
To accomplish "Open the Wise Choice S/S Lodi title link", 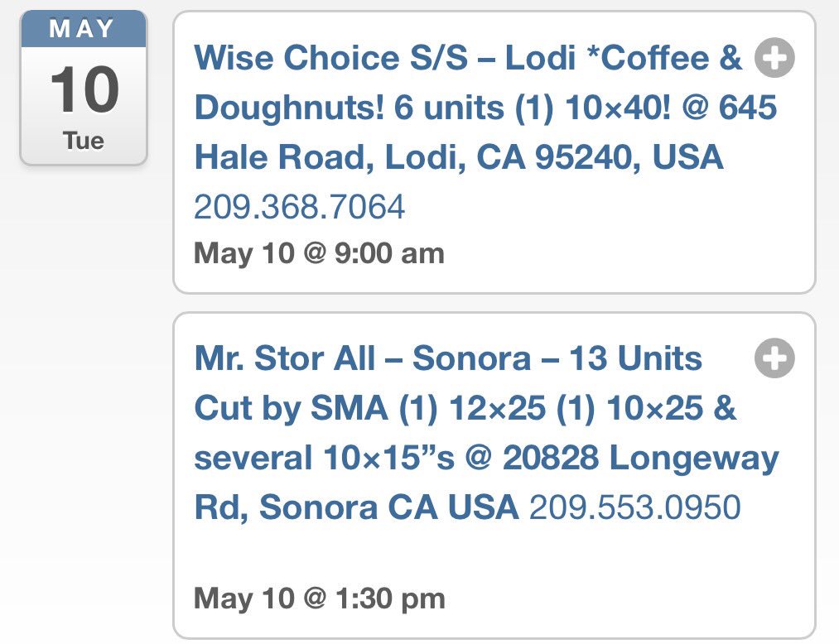I will pyautogui.click(x=486, y=107).
